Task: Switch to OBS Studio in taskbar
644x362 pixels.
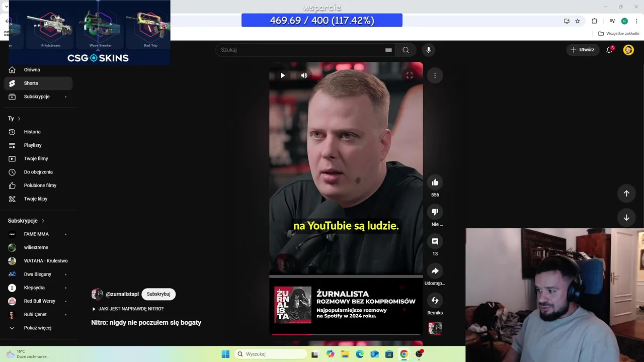Action: [419, 354]
